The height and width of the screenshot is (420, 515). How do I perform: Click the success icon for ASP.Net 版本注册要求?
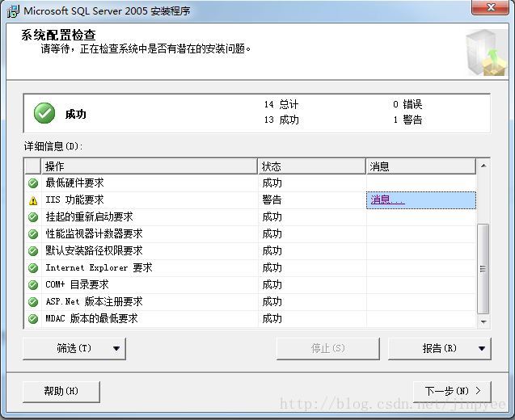pyautogui.click(x=33, y=302)
